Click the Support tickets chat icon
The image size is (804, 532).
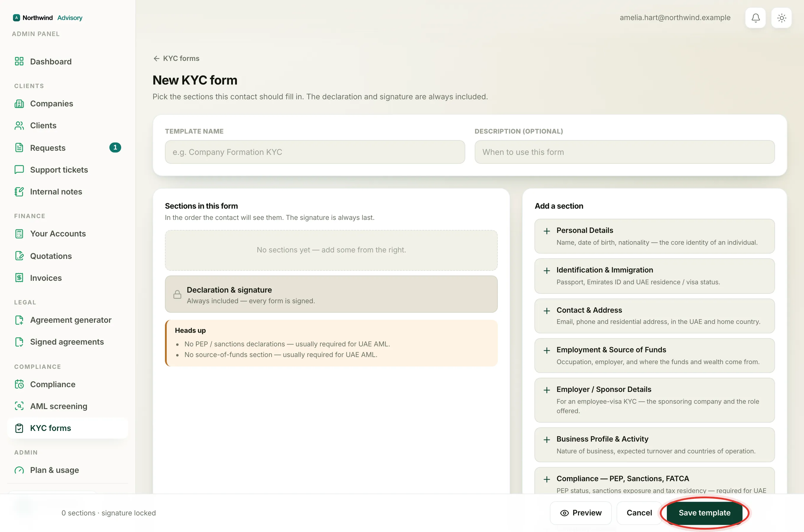[19, 170]
